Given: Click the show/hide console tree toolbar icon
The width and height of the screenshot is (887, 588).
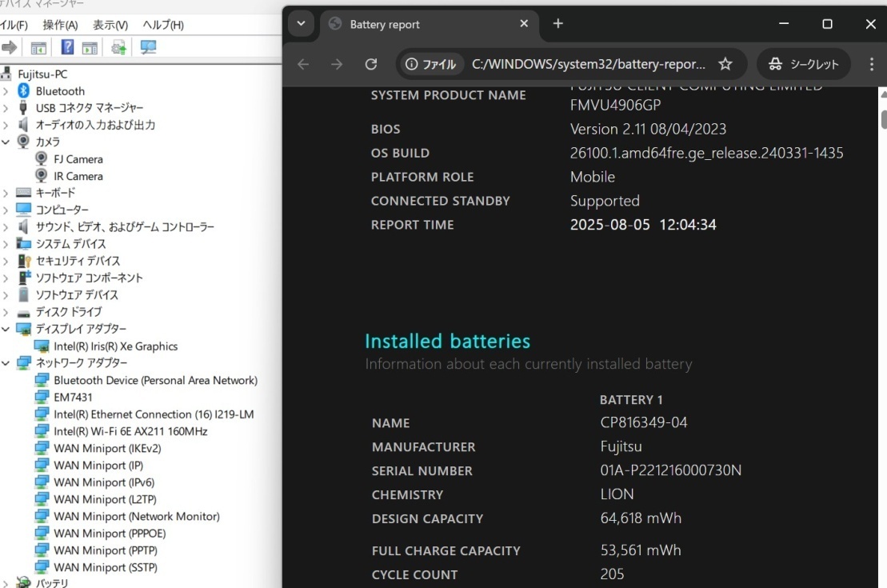Looking at the screenshot, I should click(38, 48).
